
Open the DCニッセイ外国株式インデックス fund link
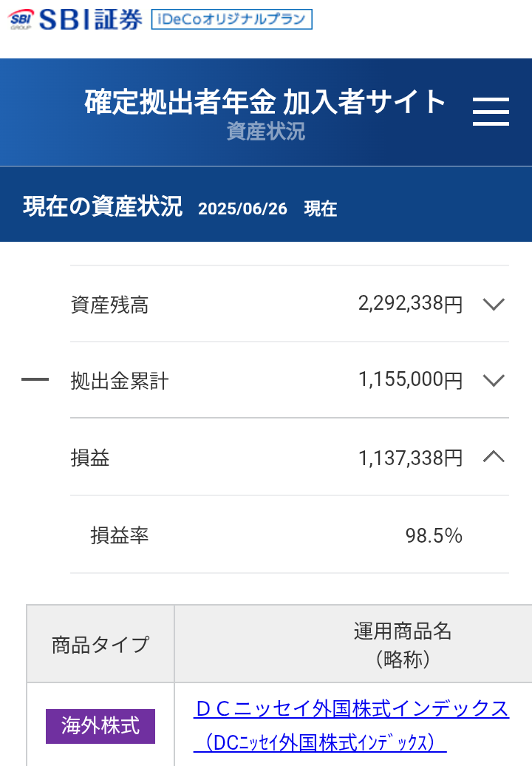coord(351,709)
